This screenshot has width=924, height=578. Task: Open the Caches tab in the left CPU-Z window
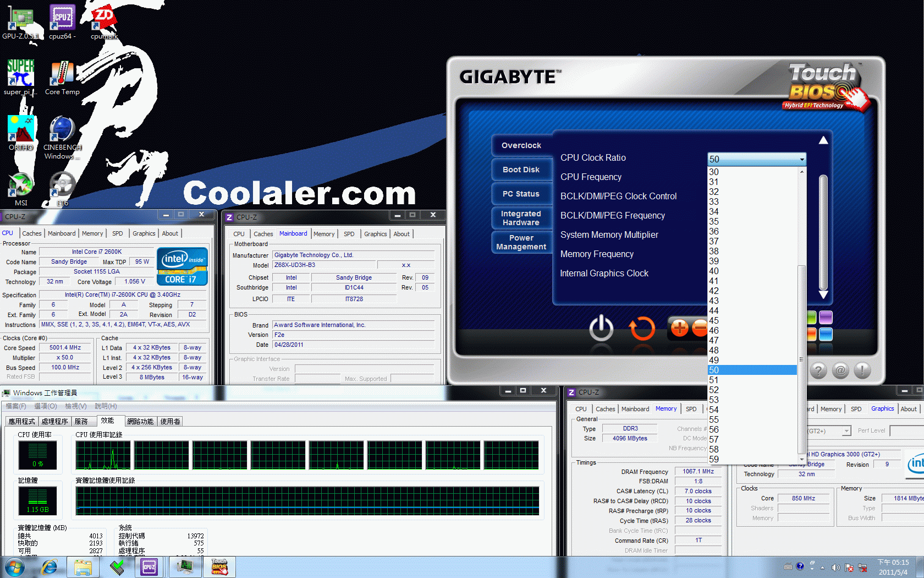pyautogui.click(x=32, y=233)
